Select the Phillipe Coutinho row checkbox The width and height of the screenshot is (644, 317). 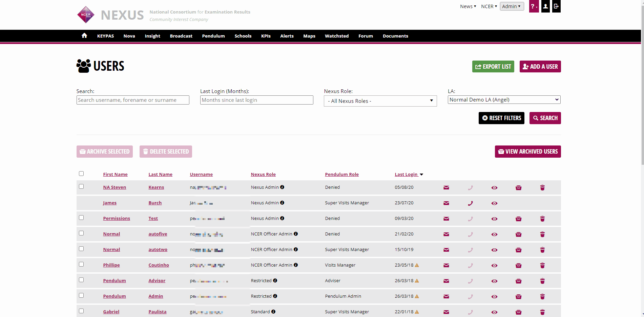pyautogui.click(x=81, y=264)
